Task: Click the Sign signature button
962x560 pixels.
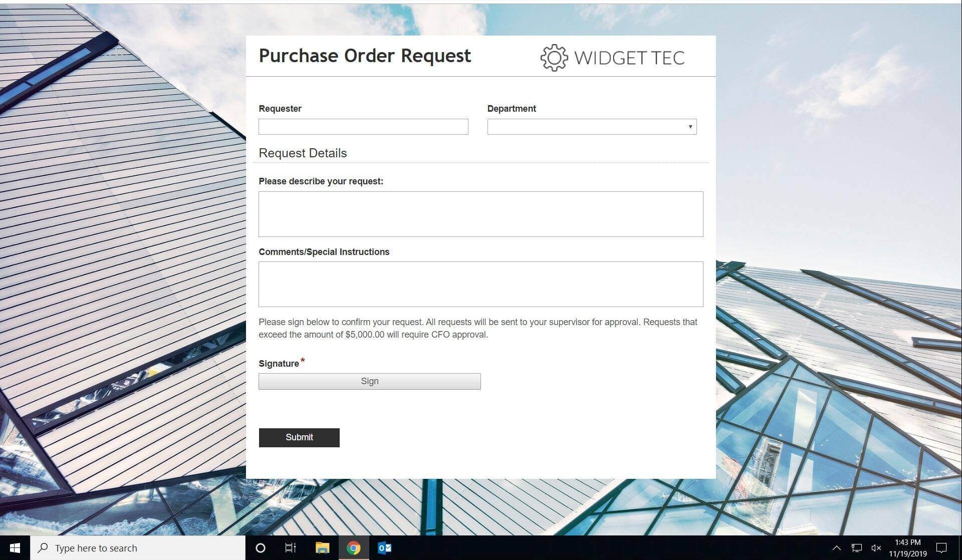Action: pyautogui.click(x=369, y=381)
